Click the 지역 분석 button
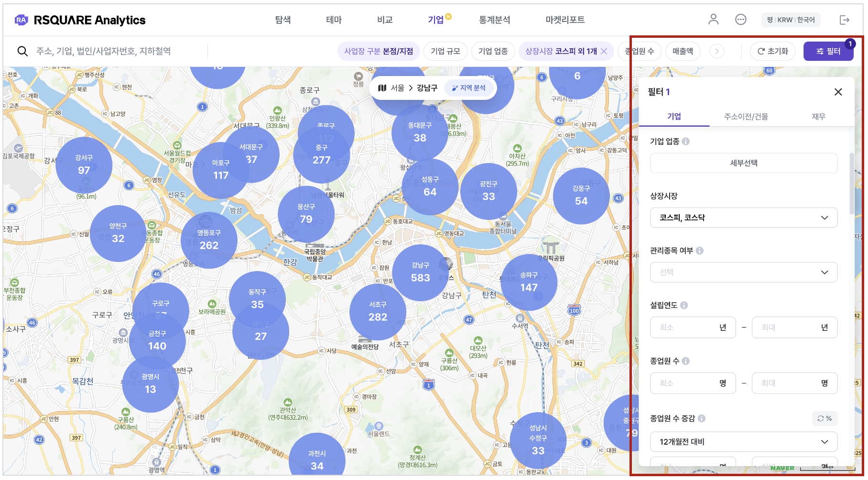This screenshot has width=868, height=480. tap(468, 88)
